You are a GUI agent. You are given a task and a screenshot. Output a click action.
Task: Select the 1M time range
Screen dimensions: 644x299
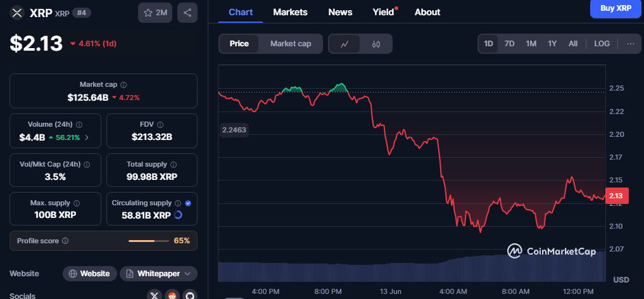(531, 44)
